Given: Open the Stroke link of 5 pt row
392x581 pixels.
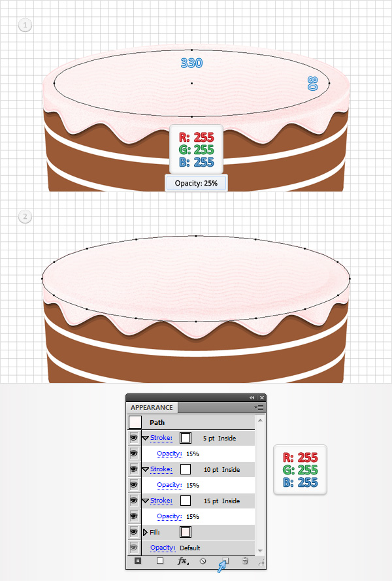Looking at the screenshot, I should (161, 438).
